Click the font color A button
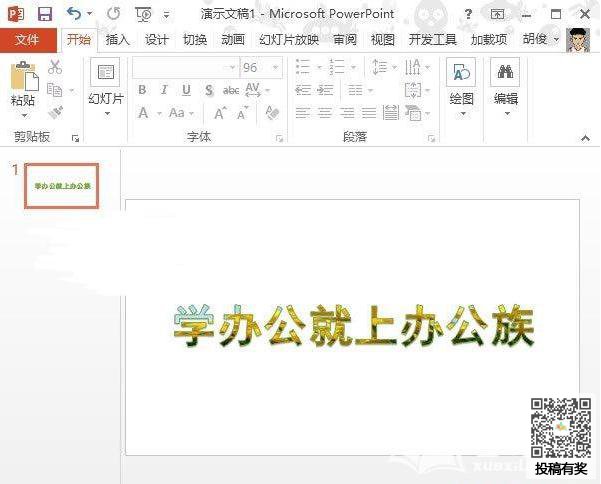The image size is (601, 484). 143,113
